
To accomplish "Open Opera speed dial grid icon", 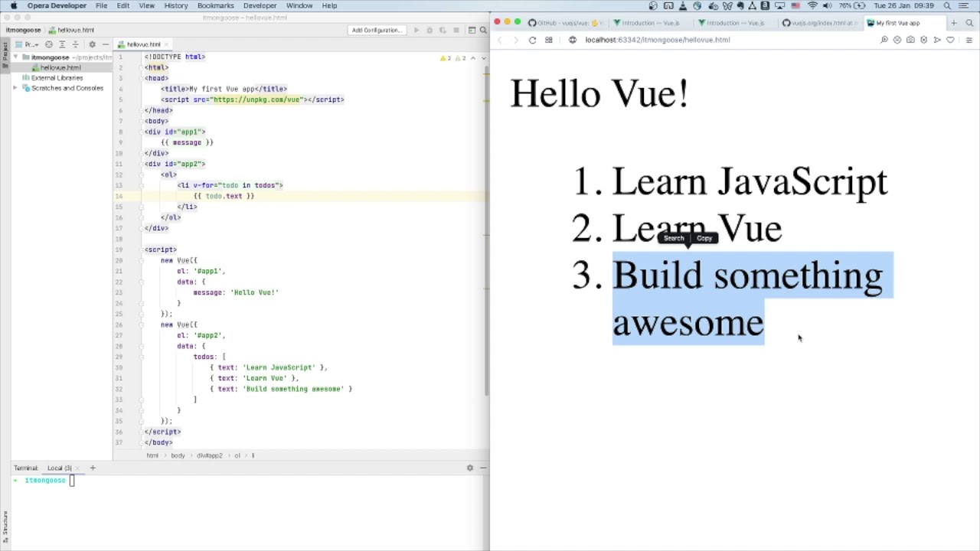I will coord(548,40).
